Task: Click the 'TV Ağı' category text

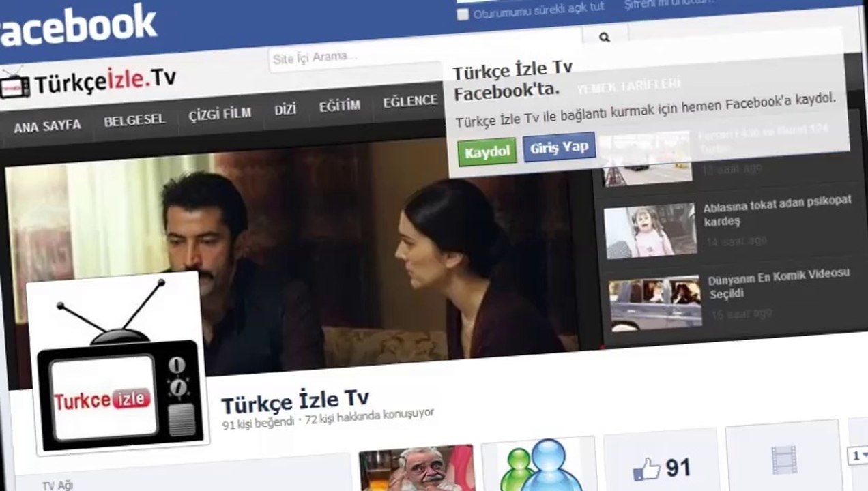Action: tap(57, 486)
